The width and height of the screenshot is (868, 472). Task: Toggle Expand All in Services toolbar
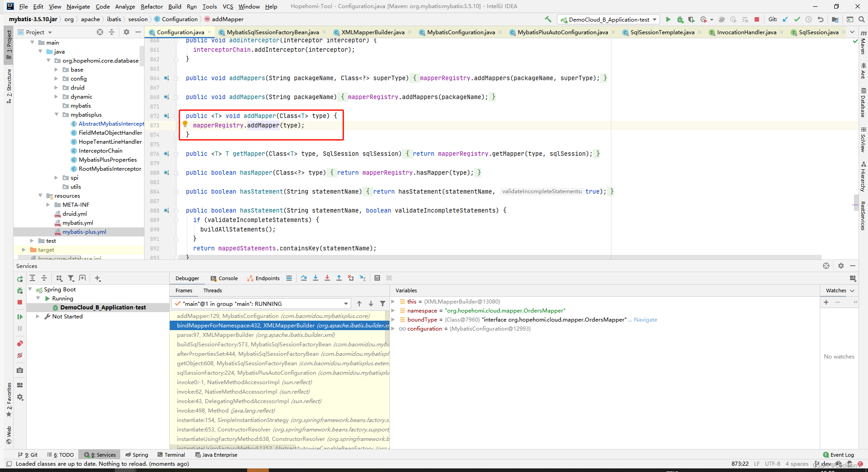pos(32,278)
